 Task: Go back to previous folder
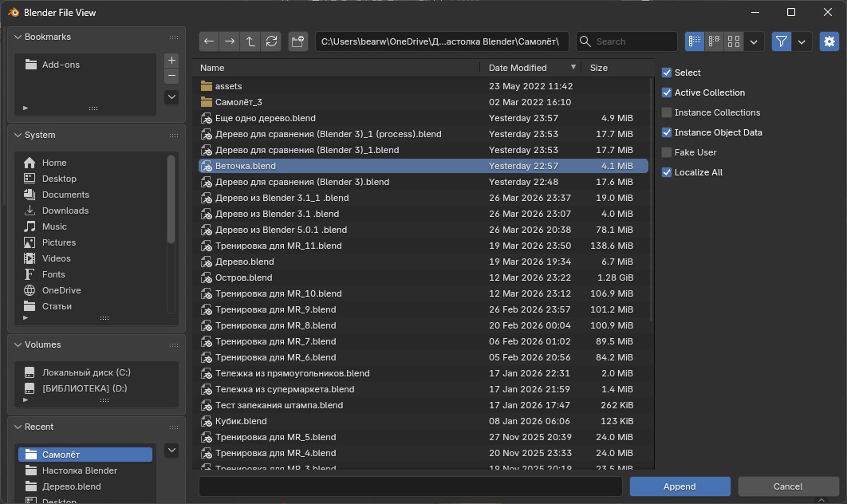click(209, 41)
